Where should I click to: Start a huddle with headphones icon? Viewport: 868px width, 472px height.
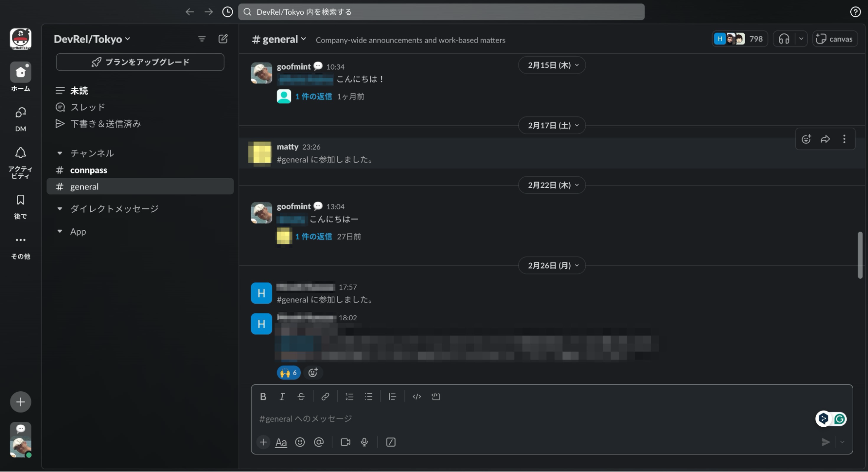tap(784, 39)
